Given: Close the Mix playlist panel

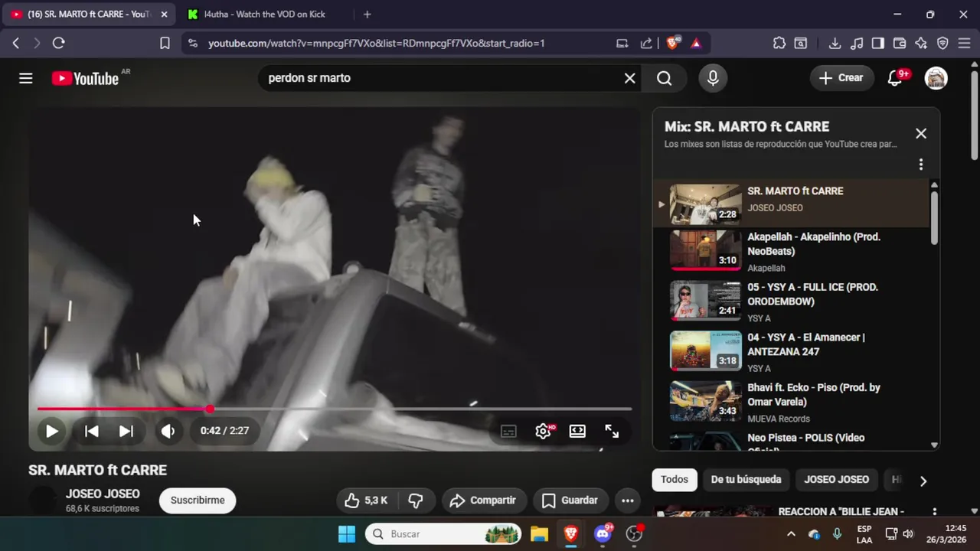Looking at the screenshot, I should pos(921,133).
